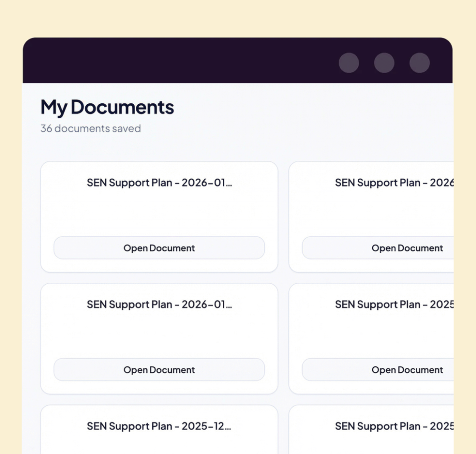Click the My Documents heading
476x454 pixels.
click(x=107, y=107)
